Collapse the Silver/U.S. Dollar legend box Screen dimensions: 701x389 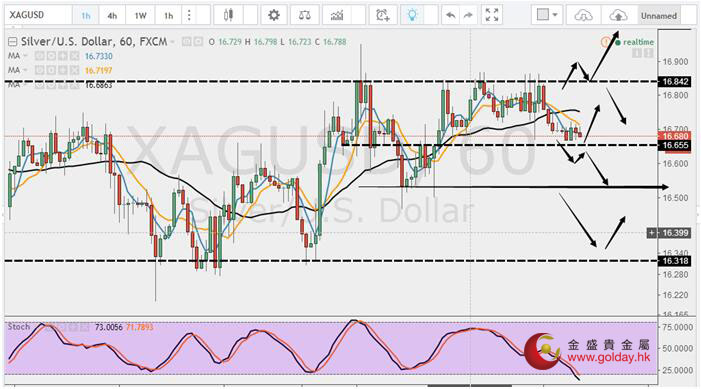[13, 42]
